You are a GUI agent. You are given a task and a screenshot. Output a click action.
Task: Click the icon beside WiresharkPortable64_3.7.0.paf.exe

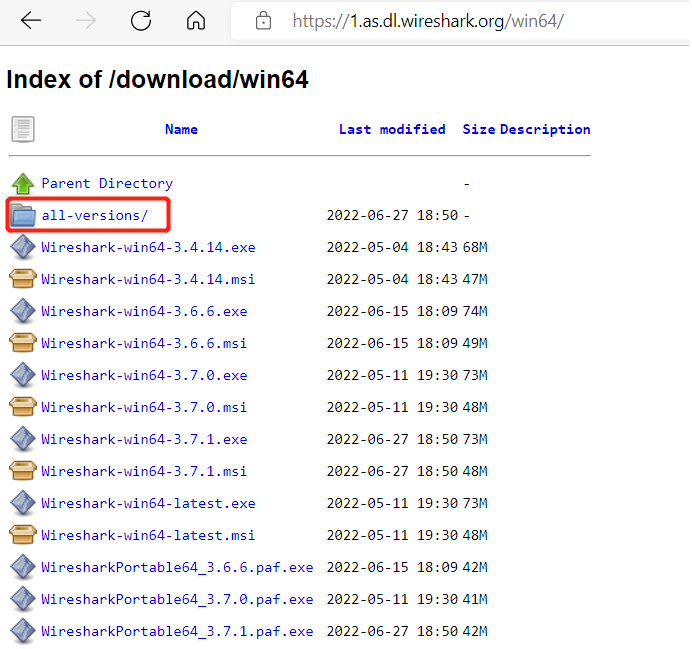click(x=23, y=599)
